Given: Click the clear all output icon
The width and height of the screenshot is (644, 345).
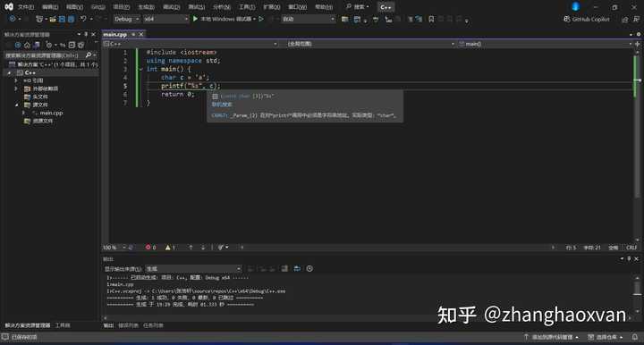Looking at the screenshot, I should point(284,269).
